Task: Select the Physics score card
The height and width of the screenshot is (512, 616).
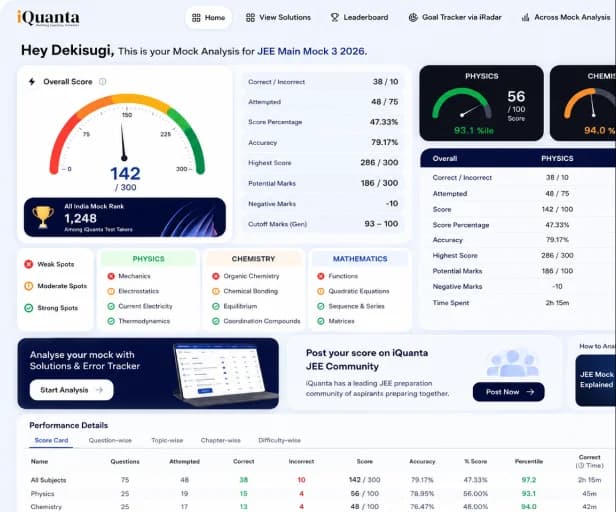Action: [x=481, y=103]
